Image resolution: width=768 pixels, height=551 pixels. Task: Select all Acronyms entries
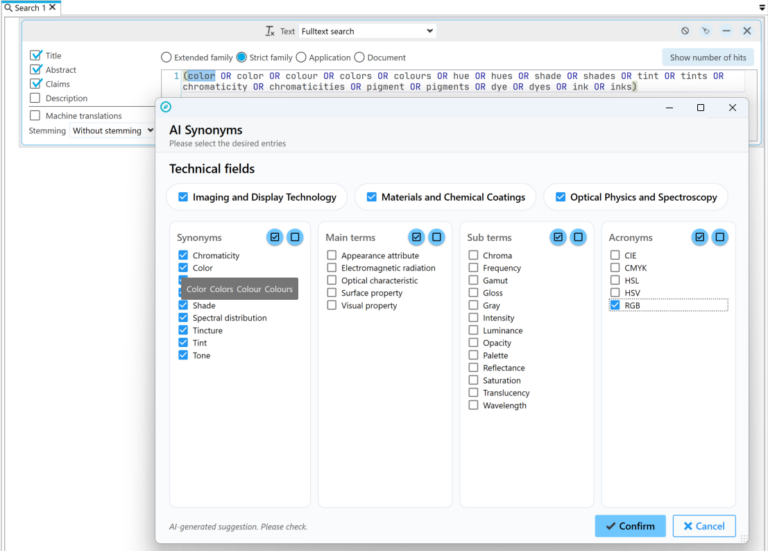(700, 237)
